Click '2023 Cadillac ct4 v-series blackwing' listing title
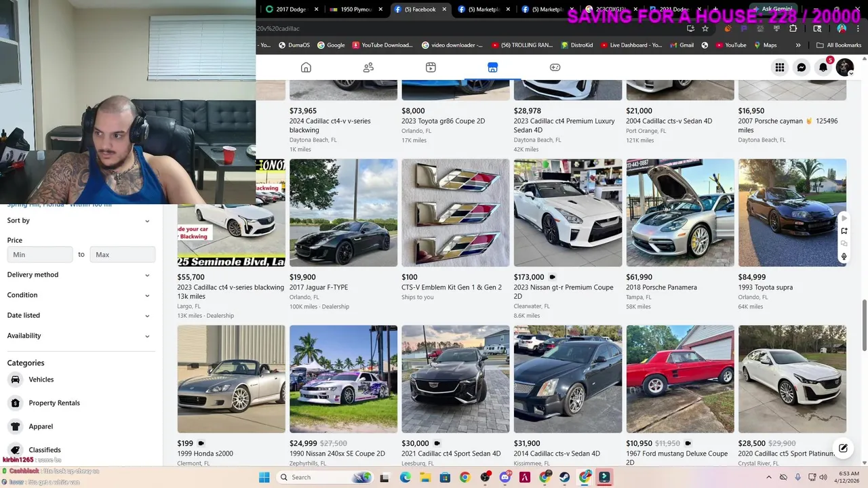Viewport: 868px width, 488px height. pyautogui.click(x=231, y=291)
